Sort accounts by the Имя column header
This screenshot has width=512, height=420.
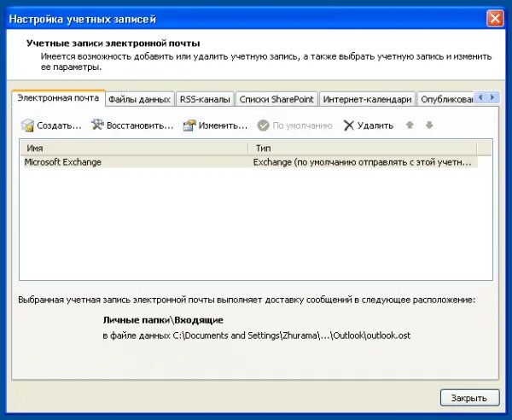tap(134, 149)
